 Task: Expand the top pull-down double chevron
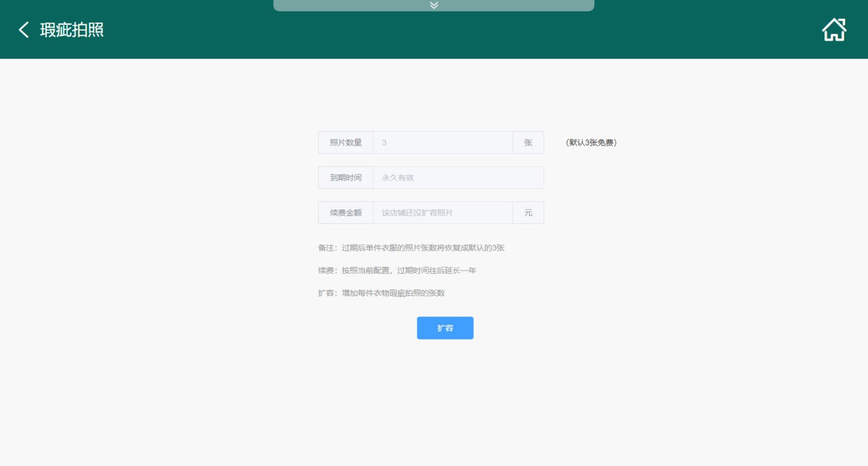434,5
